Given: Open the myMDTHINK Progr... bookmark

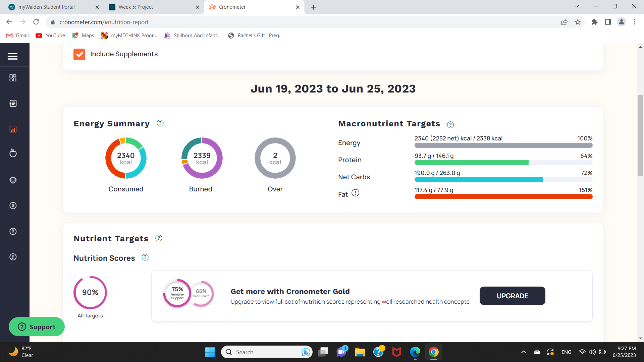Looking at the screenshot, I should (x=129, y=36).
